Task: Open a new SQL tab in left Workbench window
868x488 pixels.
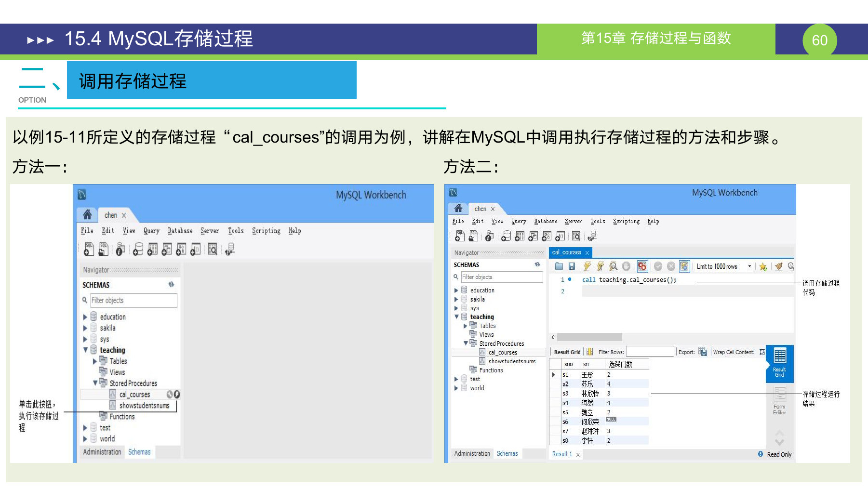Action: point(89,249)
